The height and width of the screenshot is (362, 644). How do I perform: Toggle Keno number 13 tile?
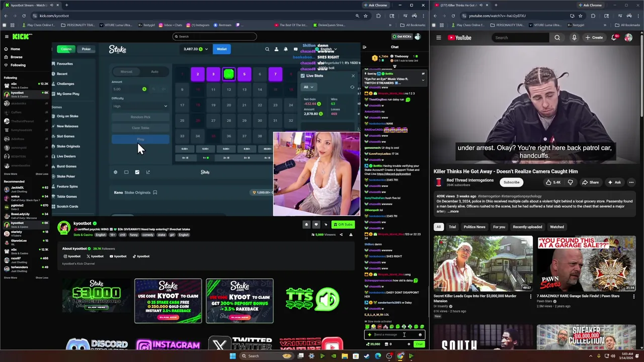244,90
